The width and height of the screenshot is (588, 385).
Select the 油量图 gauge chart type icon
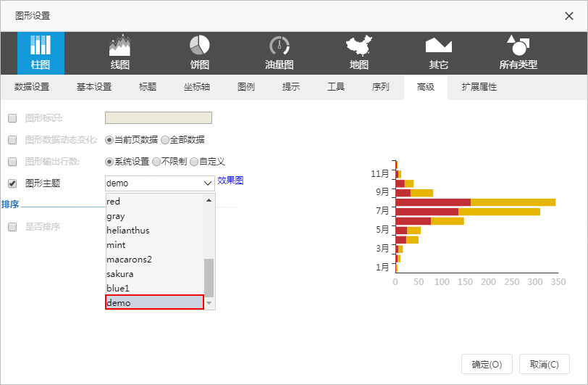pyautogui.click(x=280, y=53)
